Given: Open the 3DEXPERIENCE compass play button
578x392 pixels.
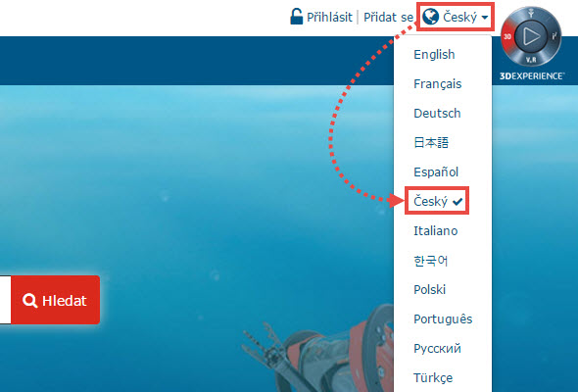Looking at the screenshot, I should pos(531,36).
